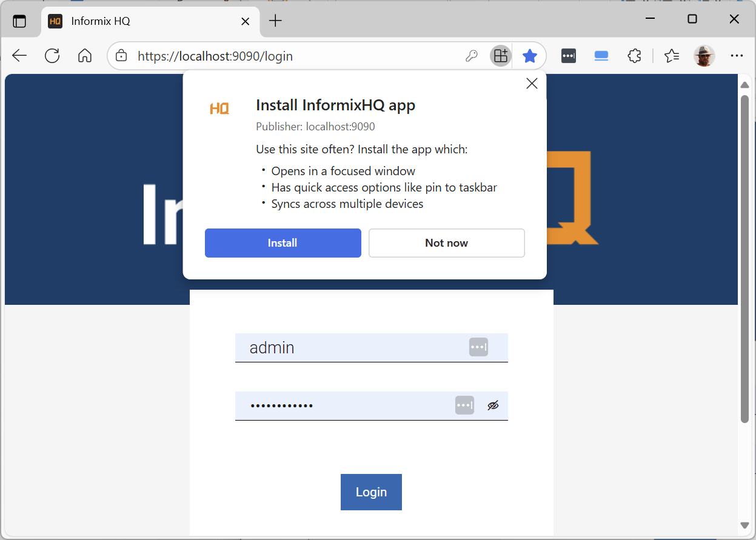View site information lock icon
This screenshot has width=756, height=540.
[122, 56]
